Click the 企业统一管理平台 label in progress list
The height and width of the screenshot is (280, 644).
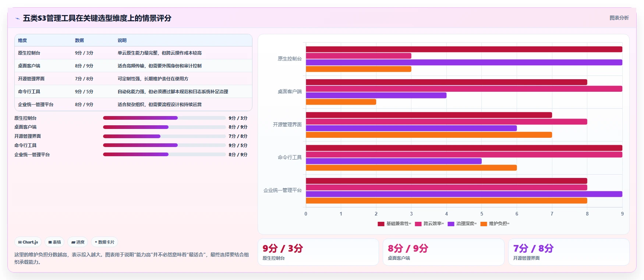coord(32,155)
